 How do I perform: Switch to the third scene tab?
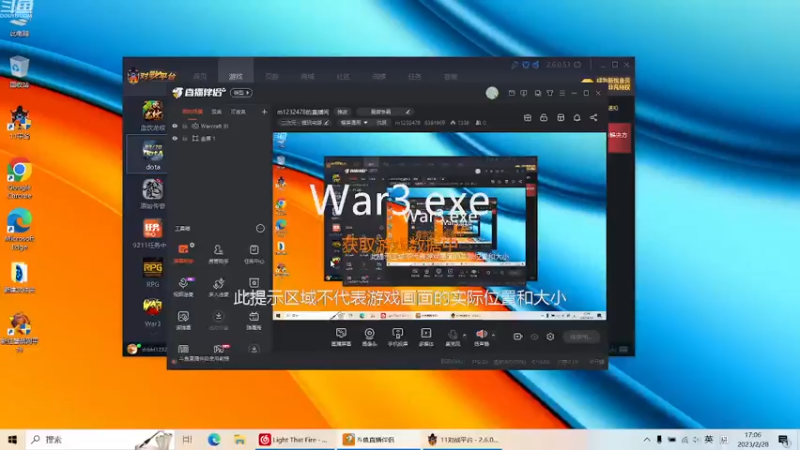point(238,112)
